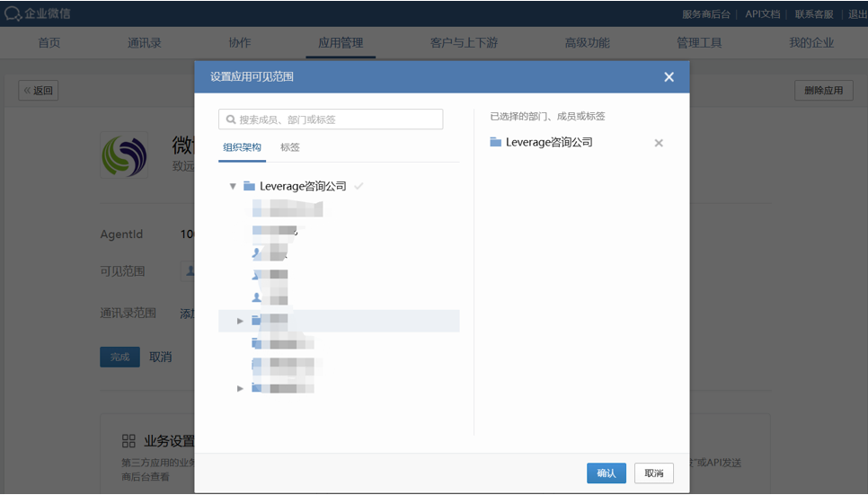The height and width of the screenshot is (495, 868).
Task: Open the 协作 navigation item
Action: tap(240, 42)
